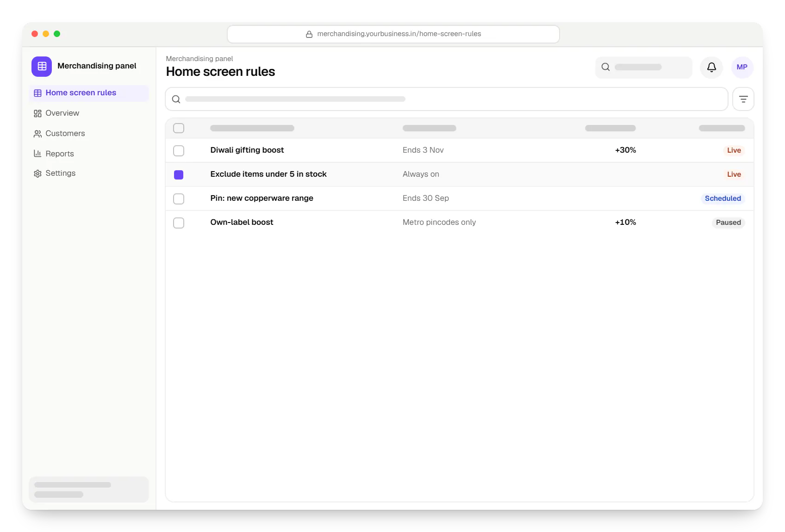Open the Customers page
785x532 pixels.
89,134
